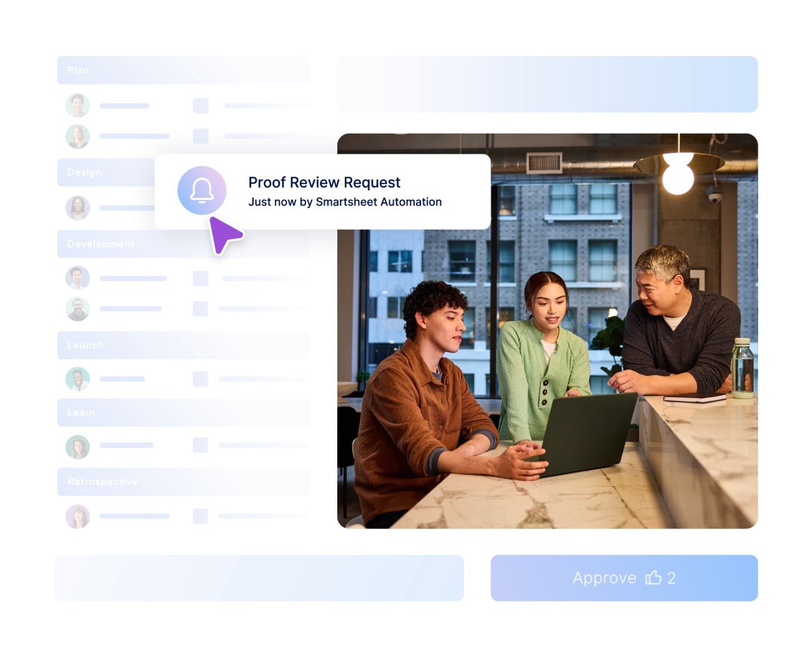Click the thumbs-up icon next to Approve
This screenshot has width=812, height=657.
(x=653, y=578)
